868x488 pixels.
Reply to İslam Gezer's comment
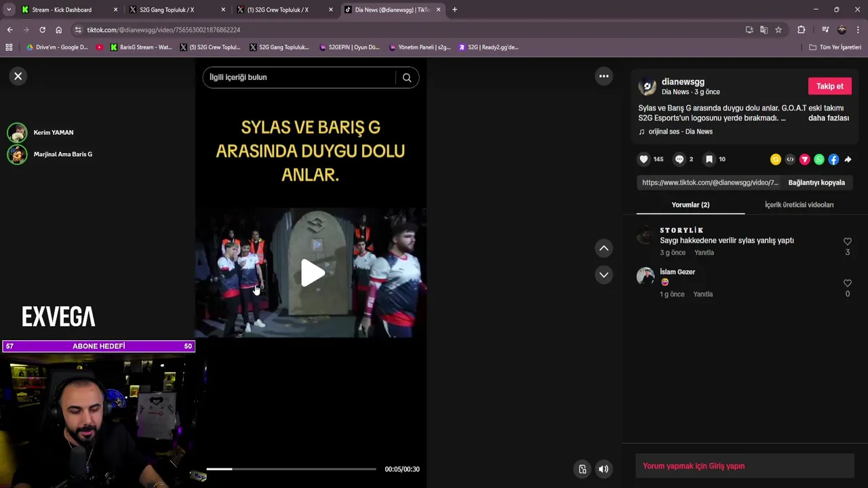click(x=703, y=294)
